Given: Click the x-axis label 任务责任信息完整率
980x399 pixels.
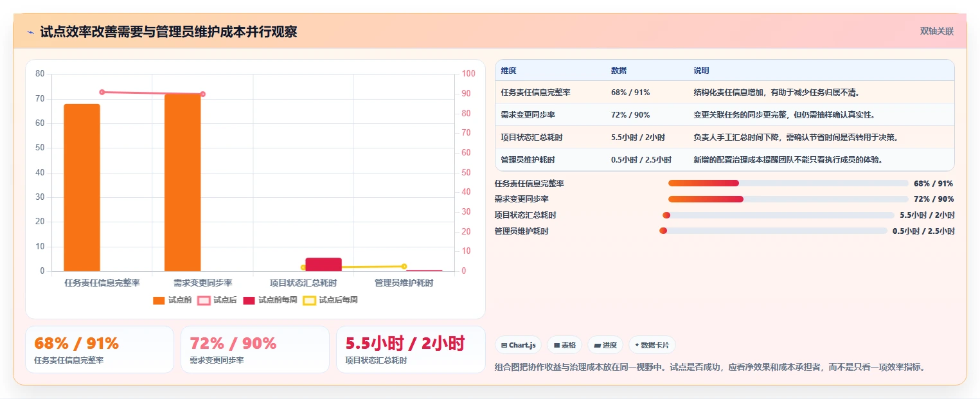Looking at the screenshot, I should (102, 283).
